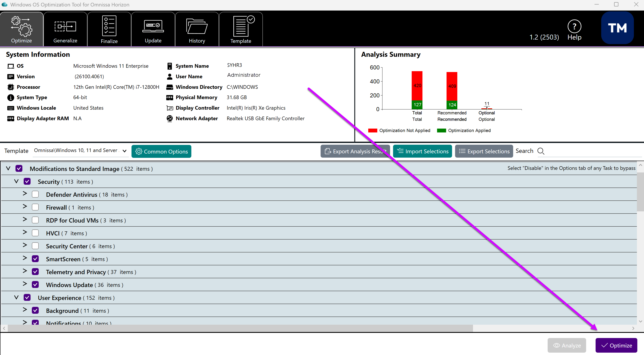Viewport: 644px width, 355px height.
Task: Click Export Analysis Result button
Action: click(x=355, y=151)
